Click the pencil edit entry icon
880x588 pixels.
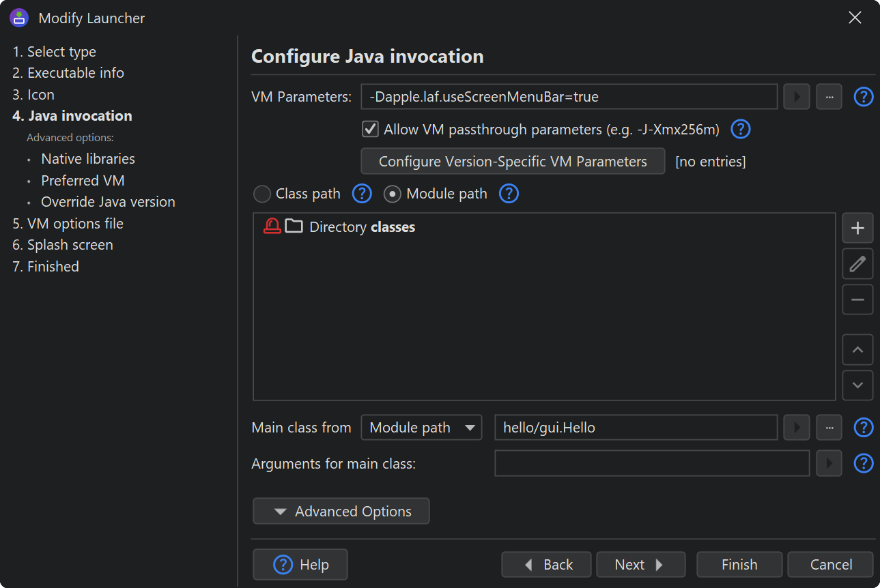point(857,264)
